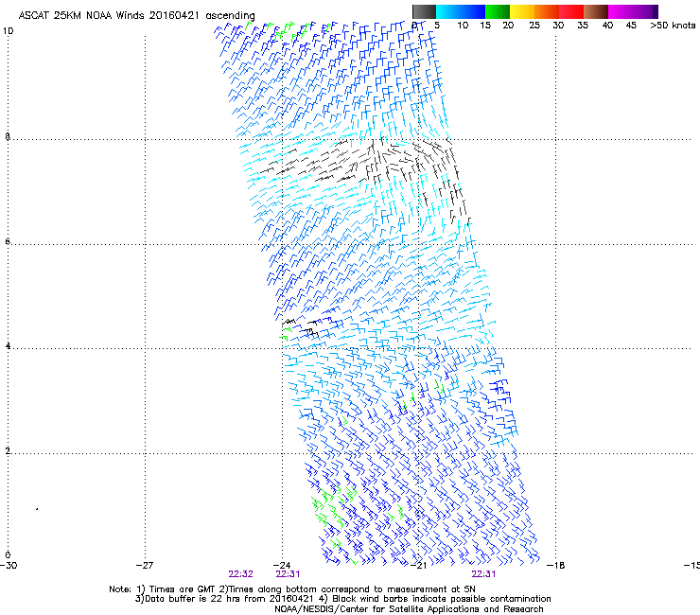The height and width of the screenshot is (615, 700).
Task: Click the purple time stamp '22:32'
Action: coord(240,574)
